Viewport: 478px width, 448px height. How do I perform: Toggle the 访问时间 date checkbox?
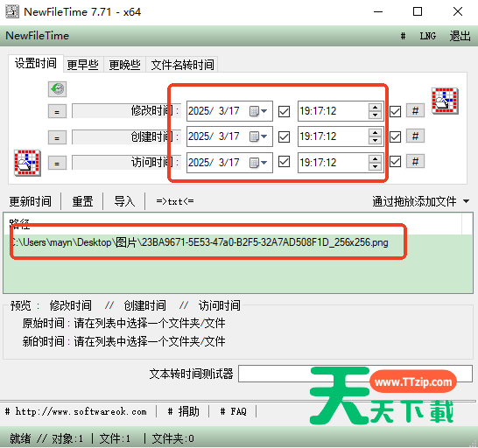pos(284,162)
